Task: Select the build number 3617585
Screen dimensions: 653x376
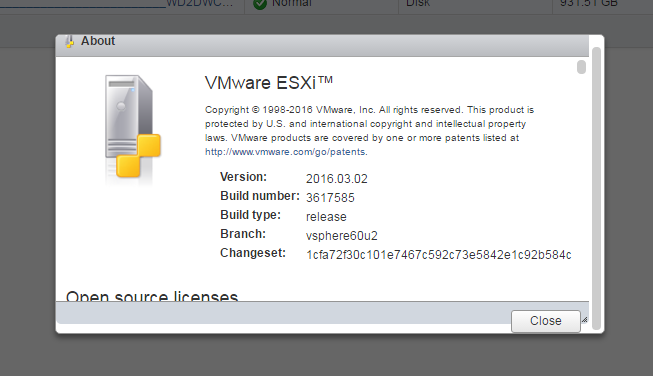Action: coord(330,198)
